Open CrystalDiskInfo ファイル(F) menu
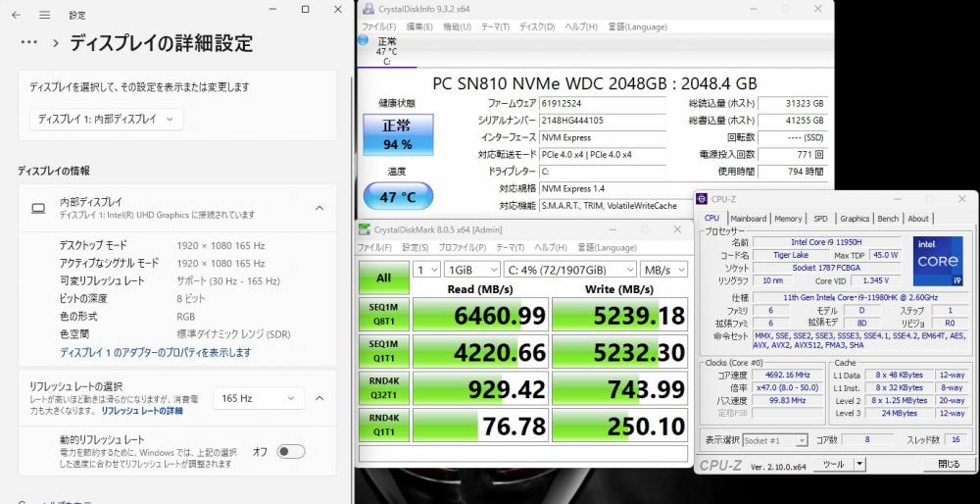This screenshot has width=980, height=504. (378, 26)
